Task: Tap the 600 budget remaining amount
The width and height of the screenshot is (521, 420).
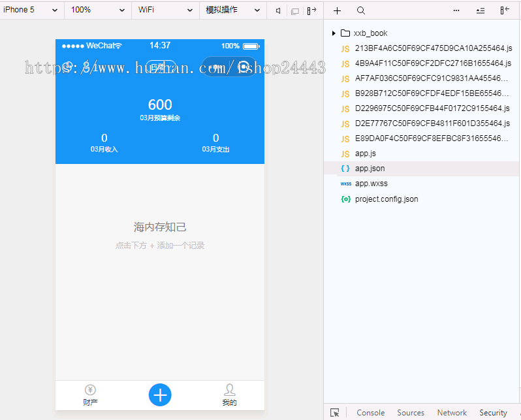Action: [x=160, y=105]
